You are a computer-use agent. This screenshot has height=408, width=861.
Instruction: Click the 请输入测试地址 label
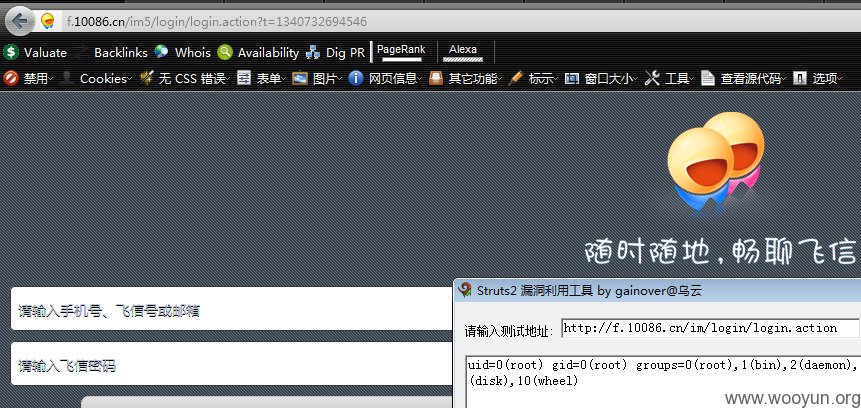(508, 331)
